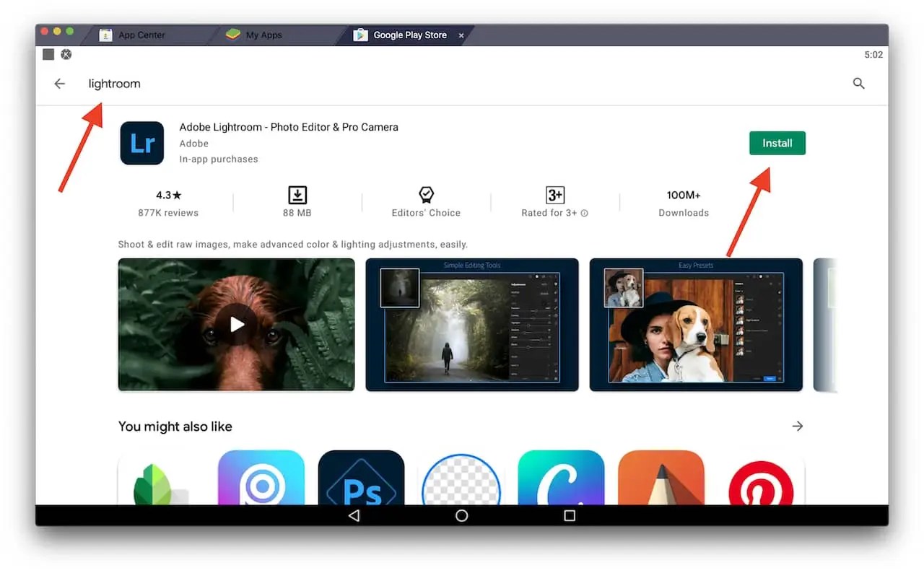Click the 3+ content rating icon
The height and width of the screenshot is (573, 924).
pos(554,195)
